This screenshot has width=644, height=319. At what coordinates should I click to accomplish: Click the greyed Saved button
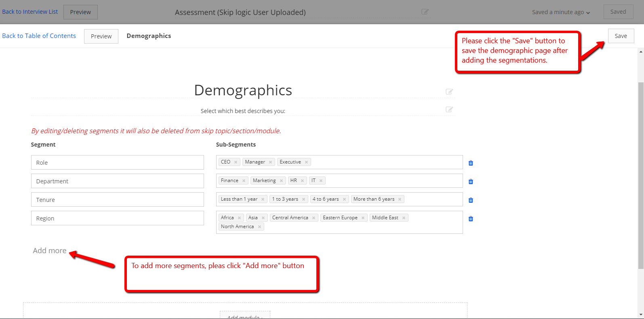(618, 12)
